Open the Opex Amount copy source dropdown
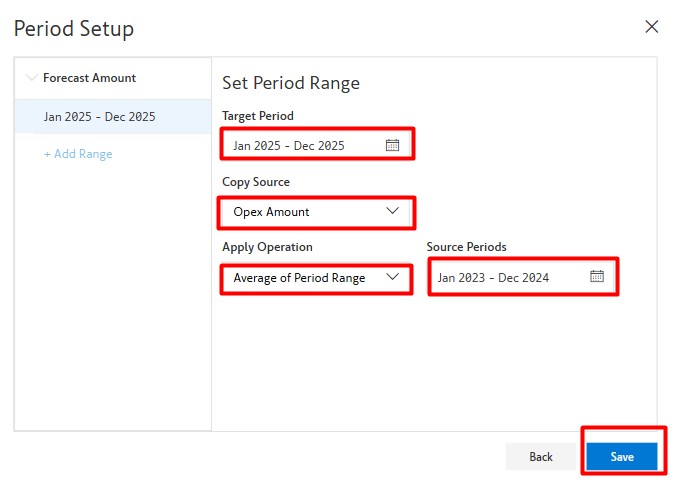Viewport: 673px width, 479px height. coord(300,212)
